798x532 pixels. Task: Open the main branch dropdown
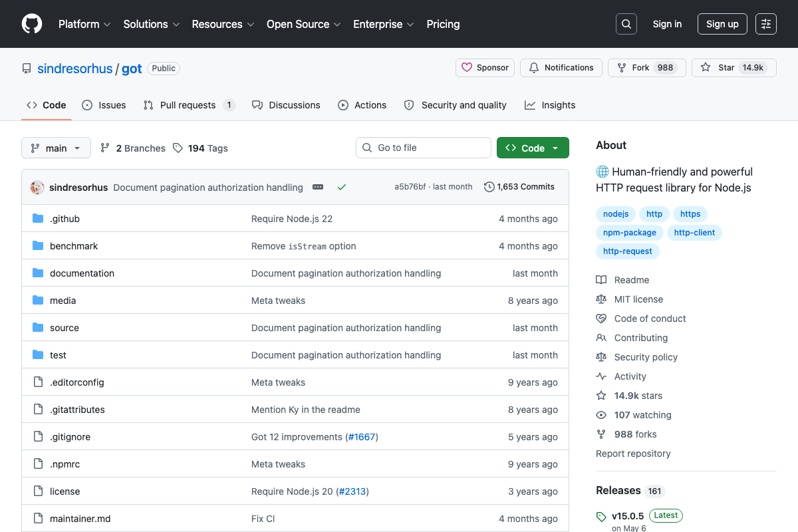click(56, 148)
